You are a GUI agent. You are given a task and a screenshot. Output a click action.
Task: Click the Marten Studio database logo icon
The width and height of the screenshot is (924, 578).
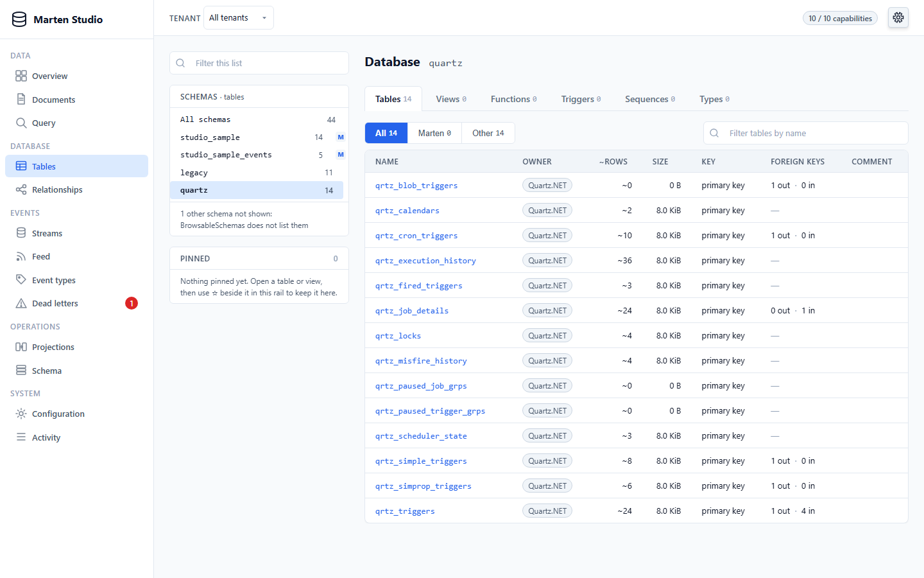19,19
